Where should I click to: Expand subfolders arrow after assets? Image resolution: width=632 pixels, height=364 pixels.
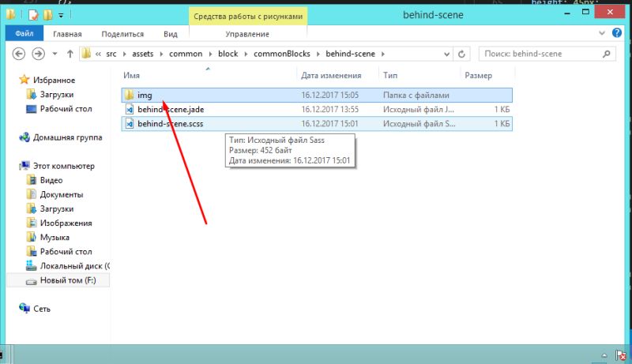161,54
